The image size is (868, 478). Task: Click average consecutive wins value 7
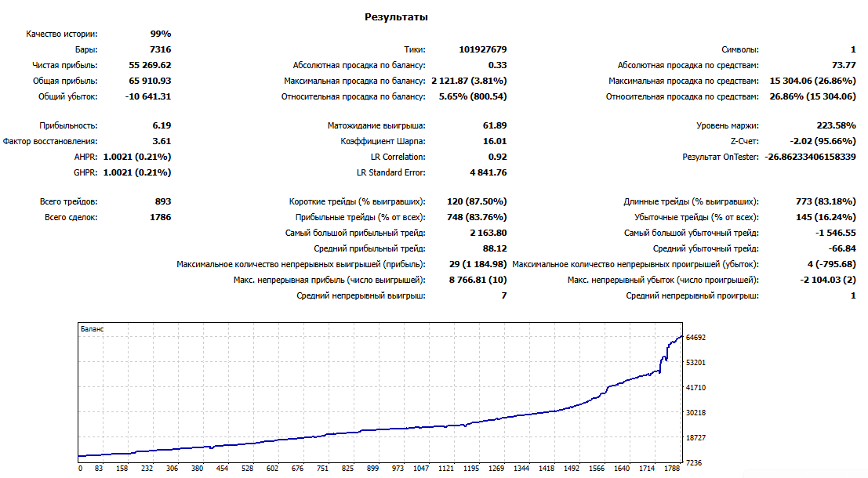click(x=503, y=295)
